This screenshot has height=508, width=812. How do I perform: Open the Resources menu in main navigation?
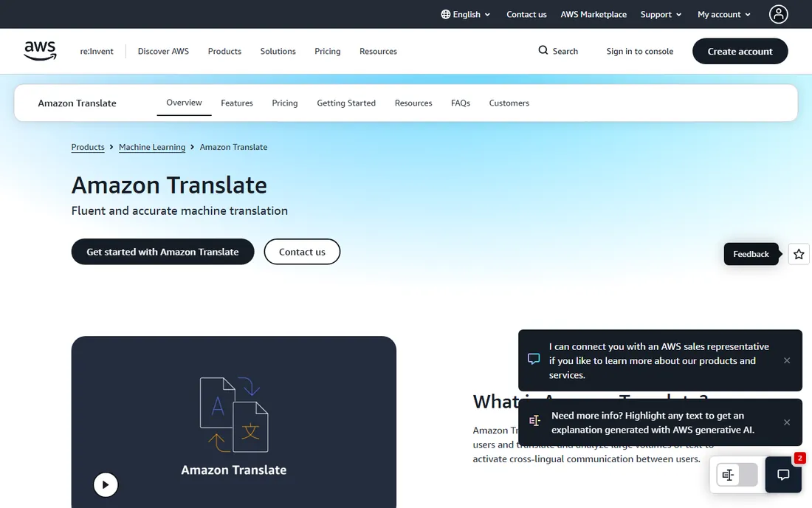378,51
